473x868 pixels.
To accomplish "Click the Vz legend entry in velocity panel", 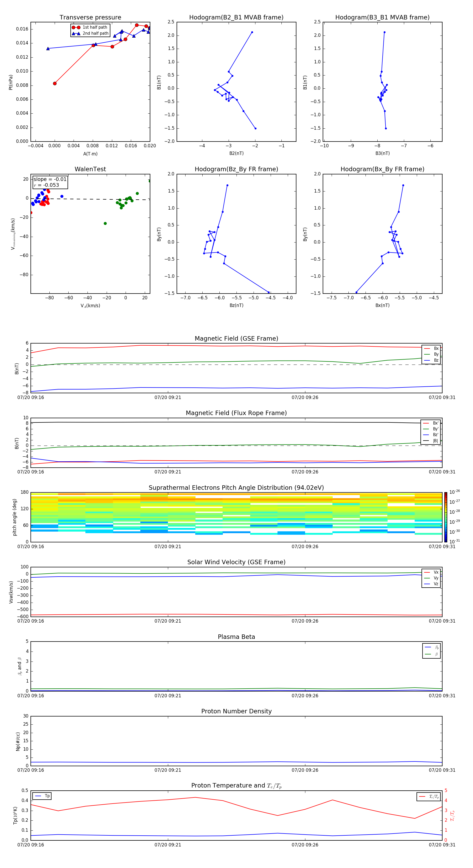I will point(431,584).
